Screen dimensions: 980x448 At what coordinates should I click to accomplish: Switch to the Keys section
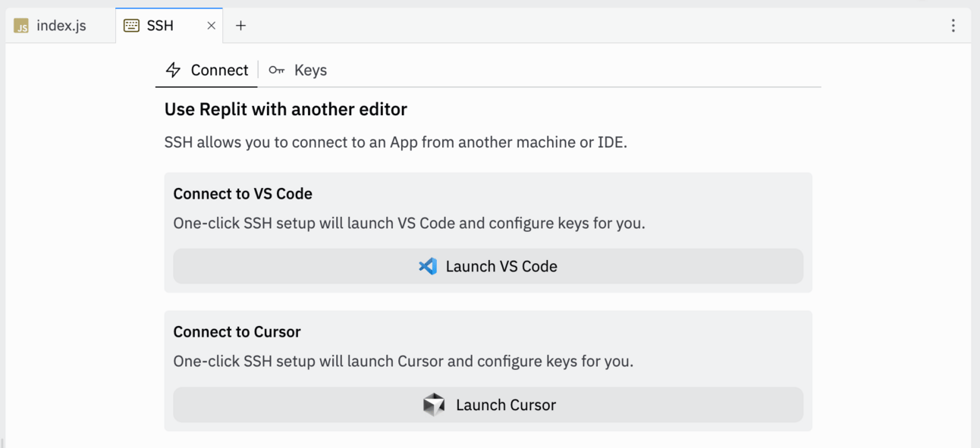click(x=297, y=70)
